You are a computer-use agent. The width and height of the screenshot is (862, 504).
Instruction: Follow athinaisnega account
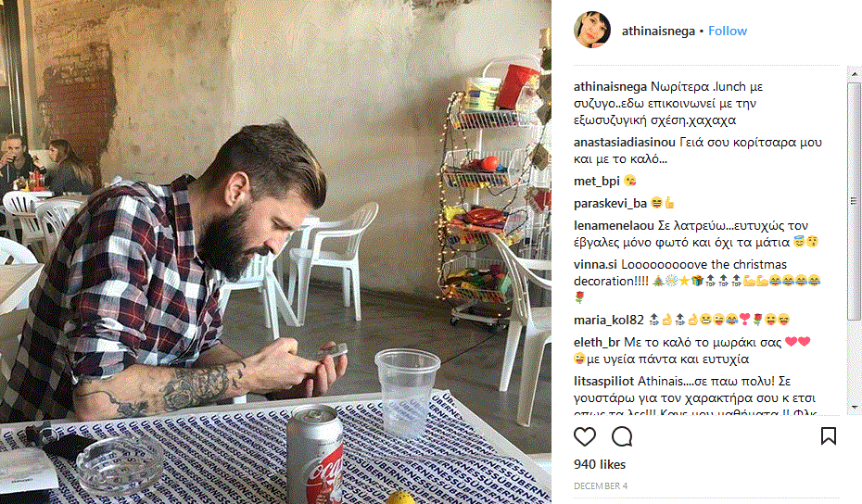728,31
